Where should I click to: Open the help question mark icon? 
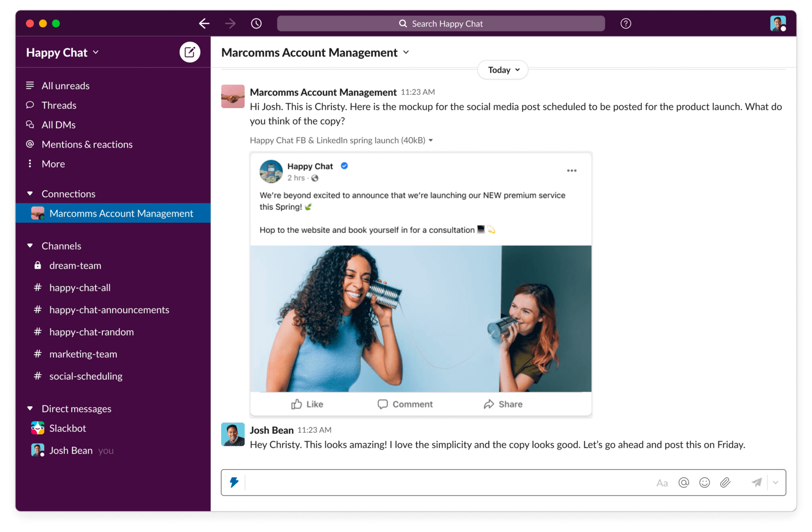click(626, 23)
